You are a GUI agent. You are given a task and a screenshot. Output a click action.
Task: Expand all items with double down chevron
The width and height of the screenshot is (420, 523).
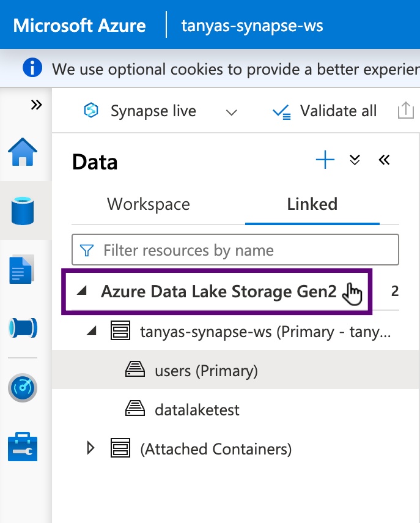tap(355, 160)
